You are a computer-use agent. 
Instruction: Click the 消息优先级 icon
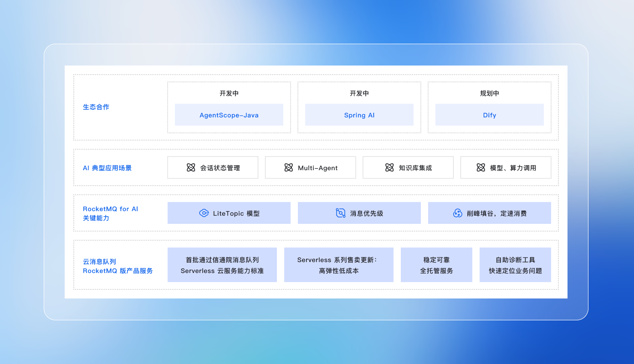tap(341, 213)
